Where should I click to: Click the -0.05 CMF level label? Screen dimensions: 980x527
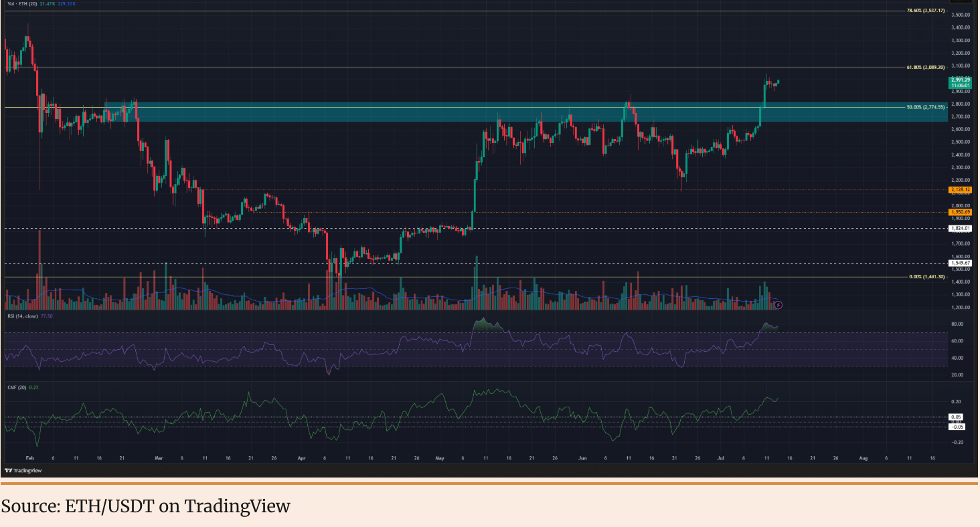[x=957, y=427]
